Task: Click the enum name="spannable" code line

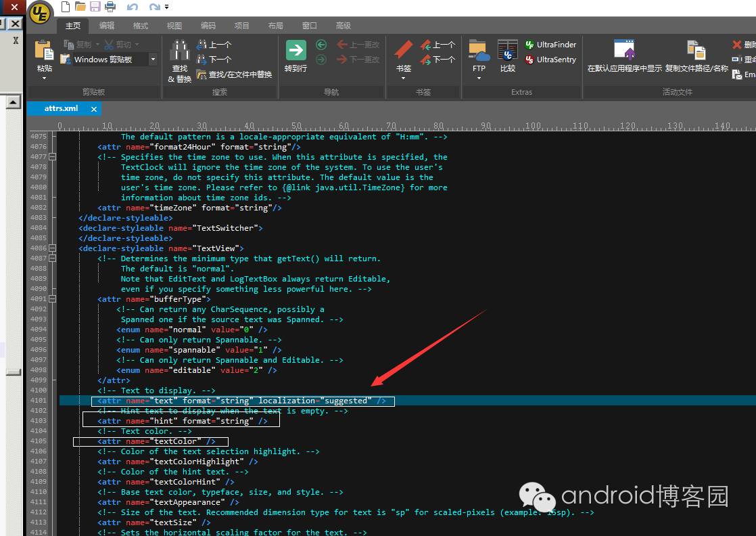Action: [199, 350]
